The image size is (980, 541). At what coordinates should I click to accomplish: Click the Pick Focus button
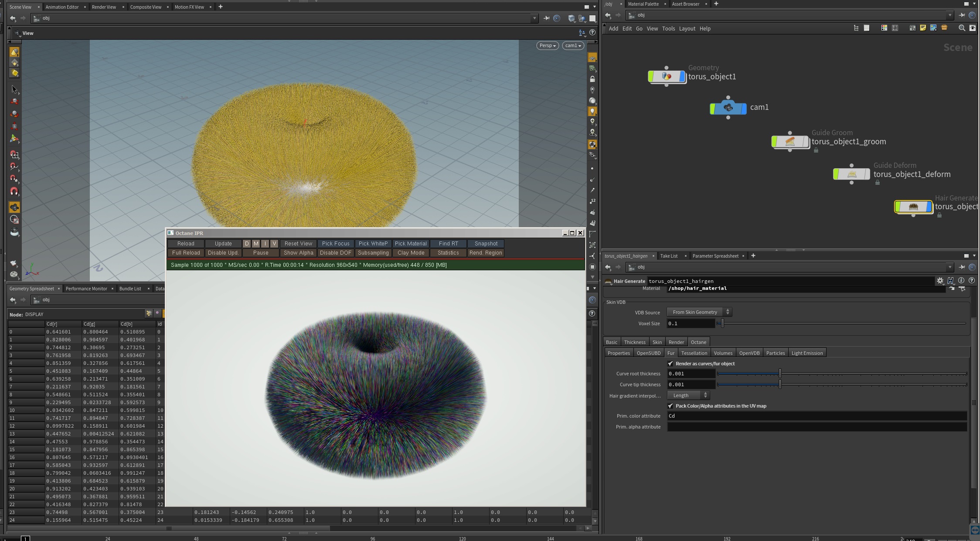(x=335, y=244)
